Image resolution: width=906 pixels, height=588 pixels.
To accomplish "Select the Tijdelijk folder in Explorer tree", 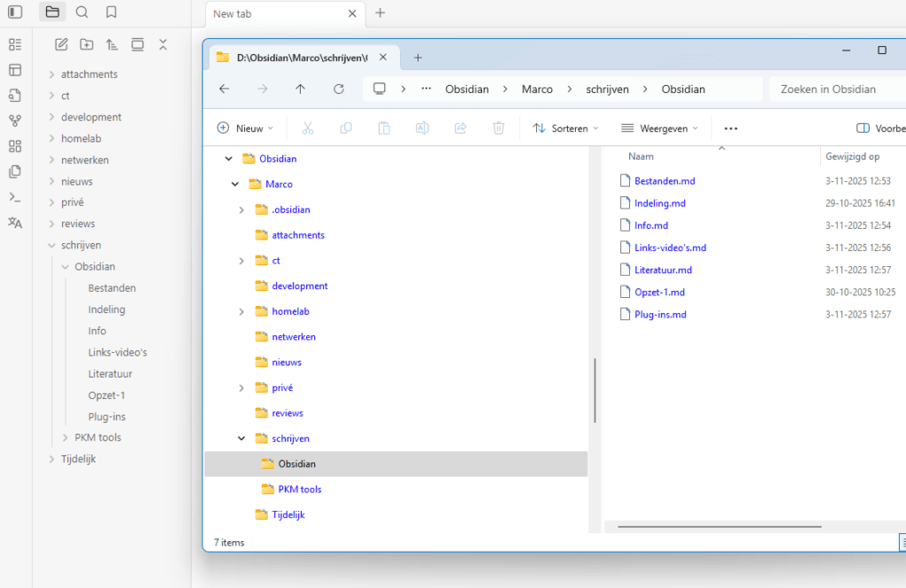I will (288, 515).
